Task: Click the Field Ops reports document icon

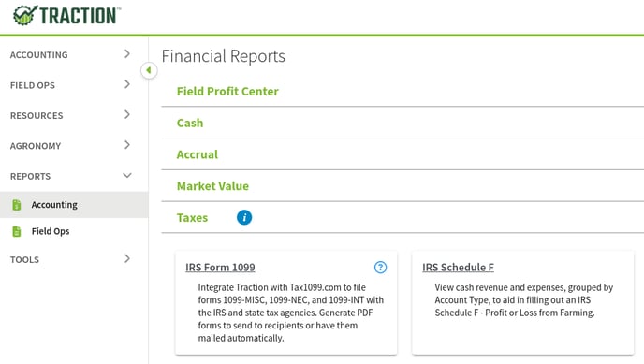Action: click(17, 231)
